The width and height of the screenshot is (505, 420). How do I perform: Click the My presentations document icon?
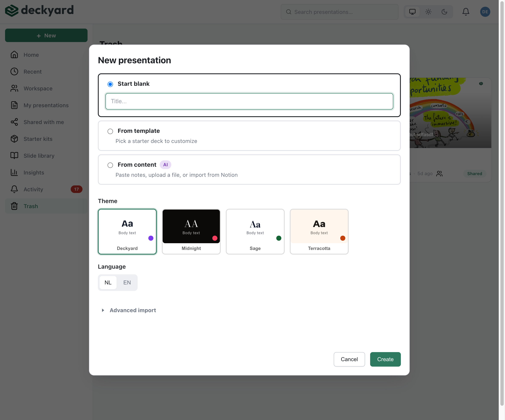[x=14, y=105]
